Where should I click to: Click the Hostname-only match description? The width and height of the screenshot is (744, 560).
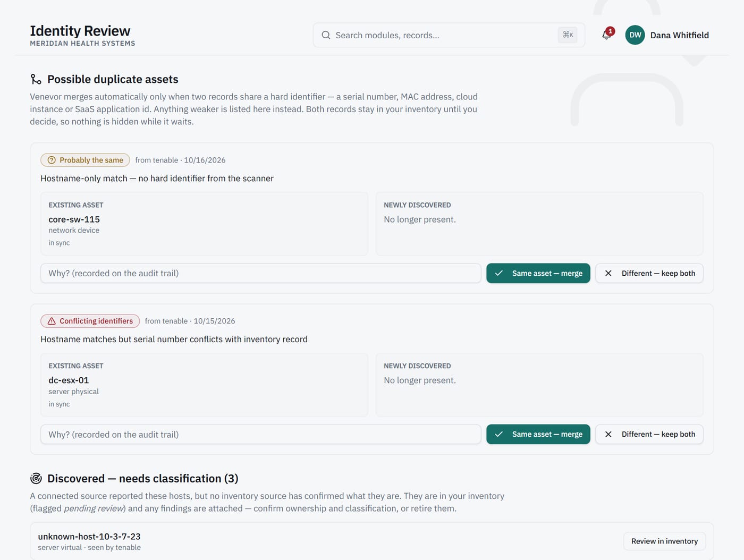[157, 179]
